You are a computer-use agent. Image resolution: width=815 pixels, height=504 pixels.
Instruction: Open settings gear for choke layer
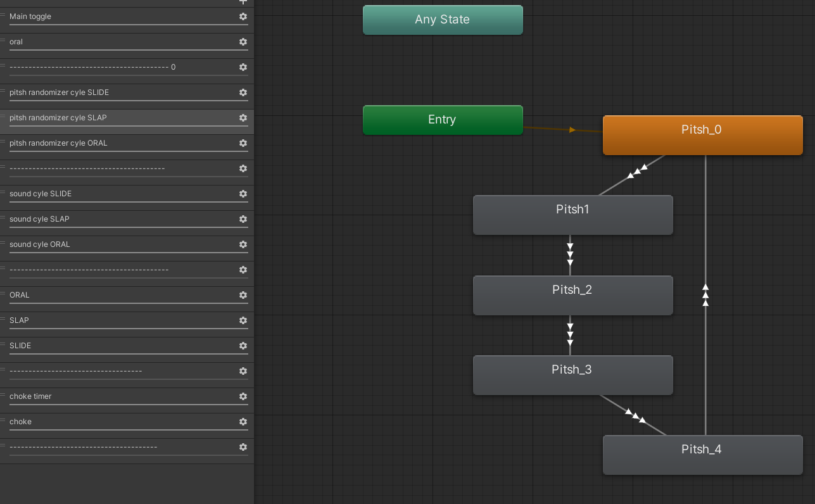(x=243, y=422)
